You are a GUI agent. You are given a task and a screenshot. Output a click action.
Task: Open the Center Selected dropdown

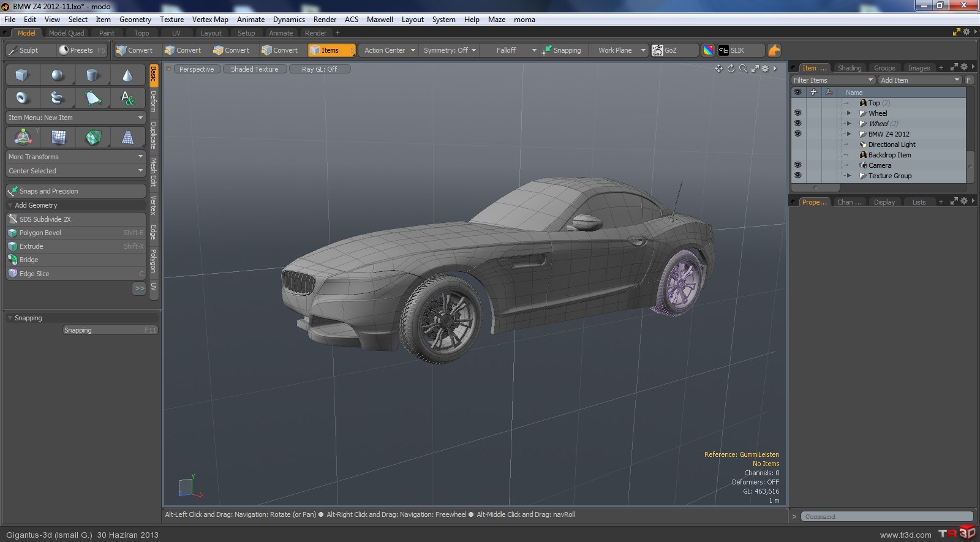click(x=76, y=171)
